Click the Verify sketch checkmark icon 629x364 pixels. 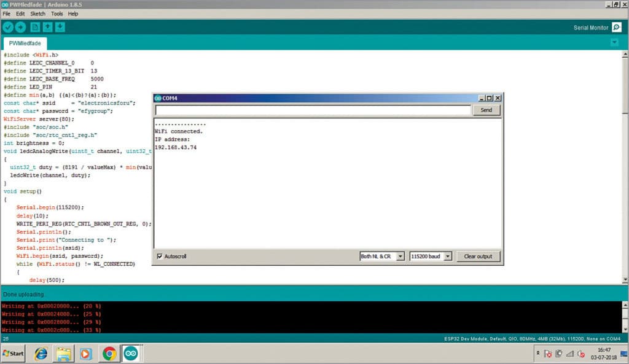coord(8,27)
